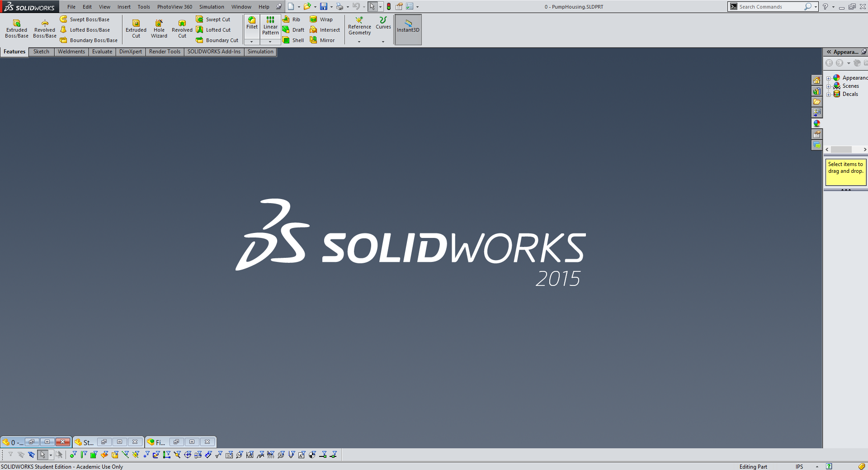Activate the Extruded Cut tool
The image size is (868, 470).
pyautogui.click(x=136, y=29)
